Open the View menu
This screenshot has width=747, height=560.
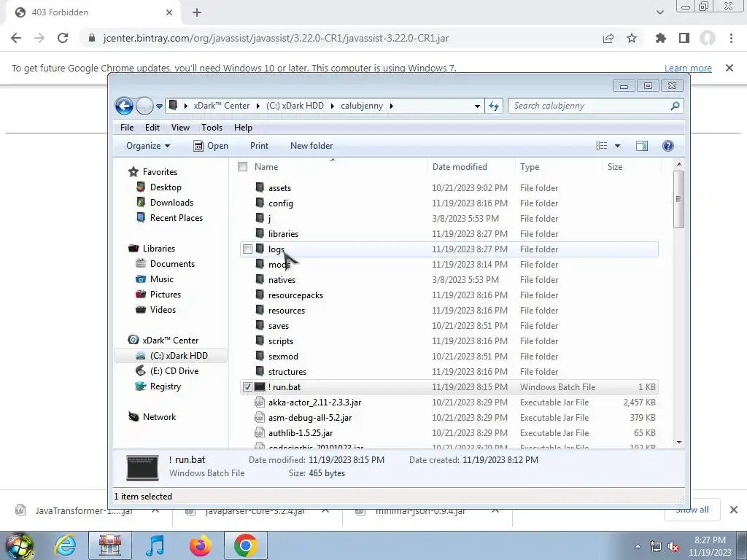click(181, 128)
